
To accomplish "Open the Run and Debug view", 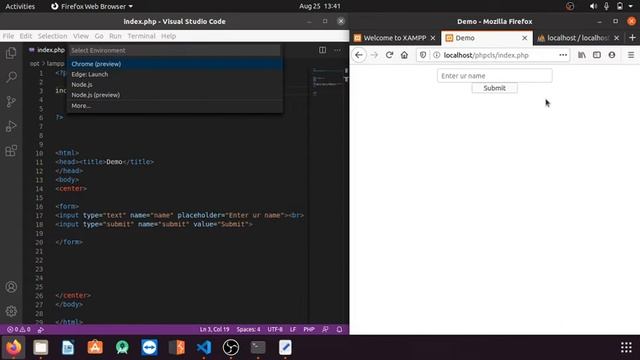I will coord(11,126).
